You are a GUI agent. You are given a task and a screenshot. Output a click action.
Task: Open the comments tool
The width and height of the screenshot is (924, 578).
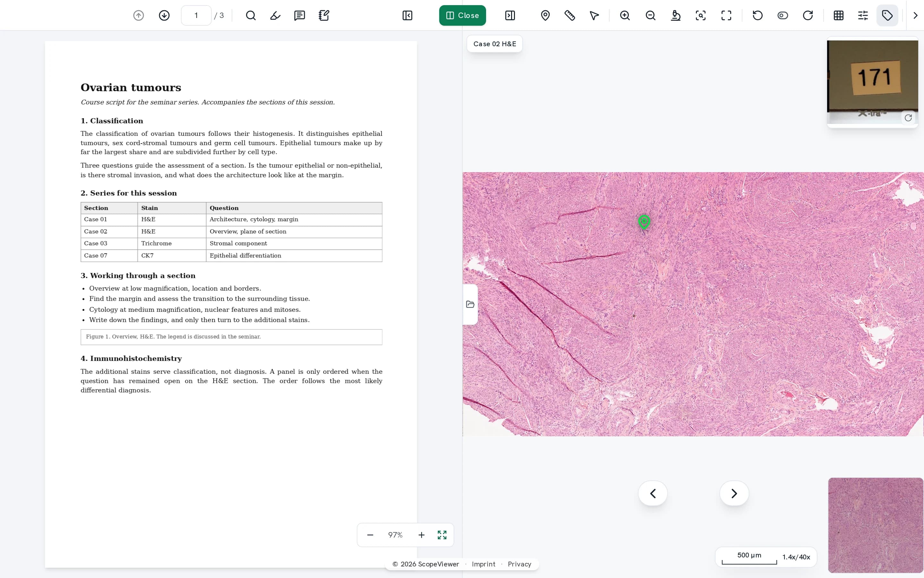point(300,15)
